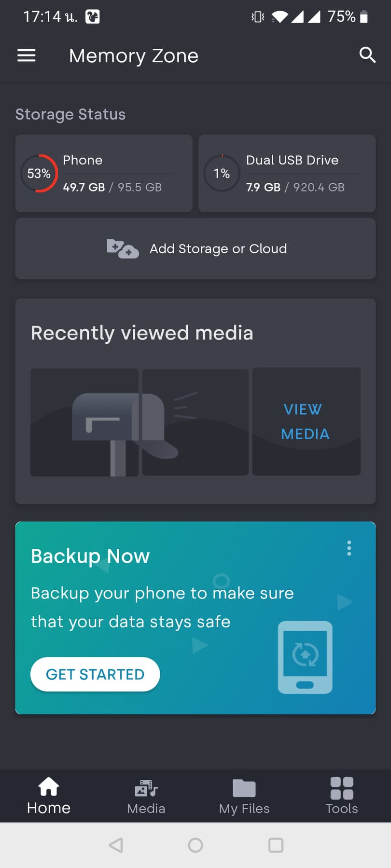Open Android recent apps square button

276,845
